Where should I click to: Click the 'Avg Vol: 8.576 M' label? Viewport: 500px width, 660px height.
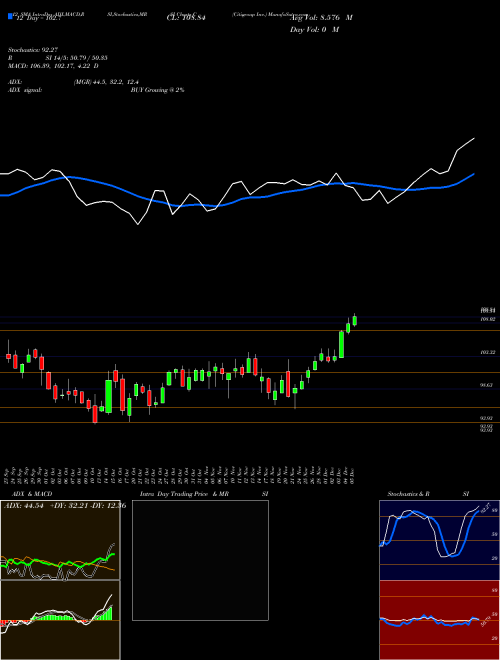coord(321,18)
